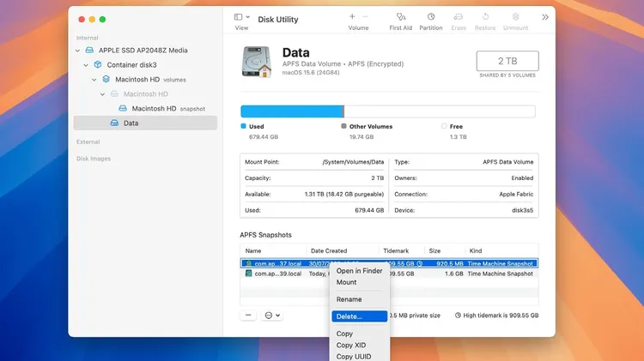Click the Apple Fabric connection value
644x361 pixels.
pos(516,195)
